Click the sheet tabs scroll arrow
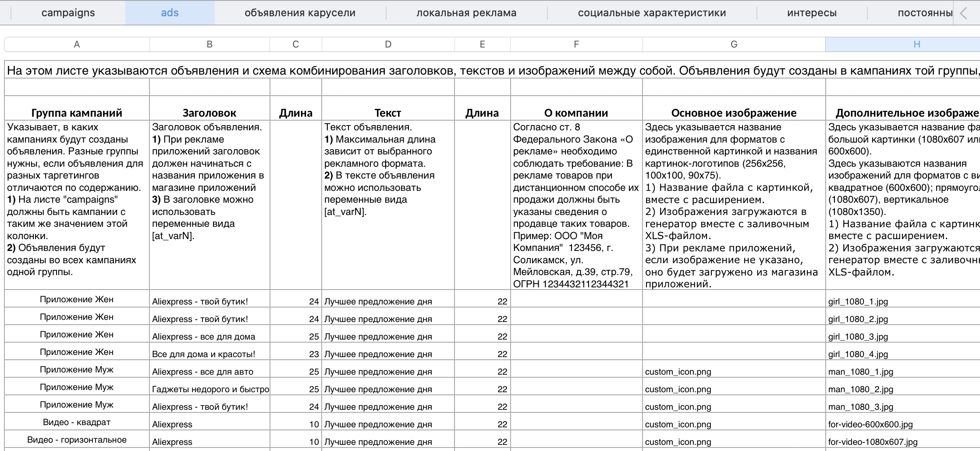 [x=963, y=13]
